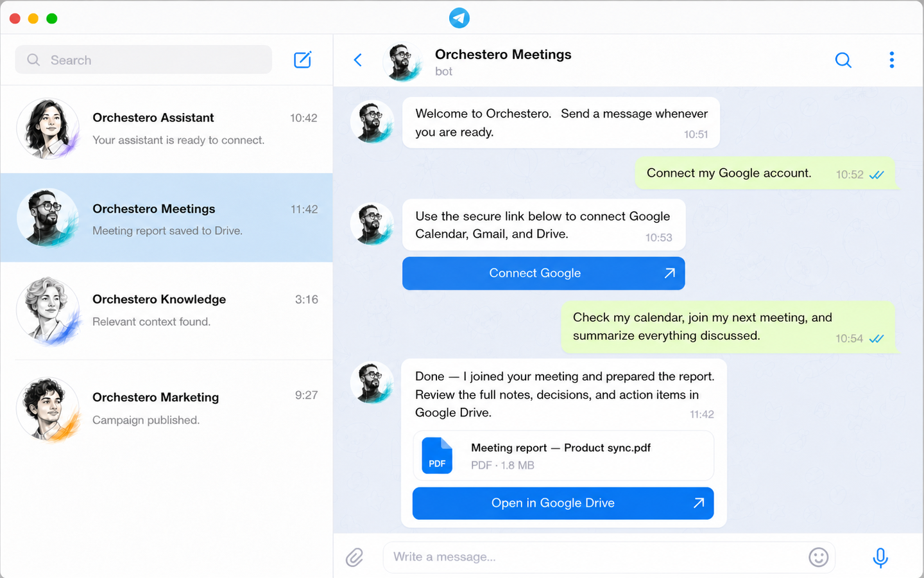Open the three-dot chat options menu
Viewport: 924px width, 578px height.
891,60
